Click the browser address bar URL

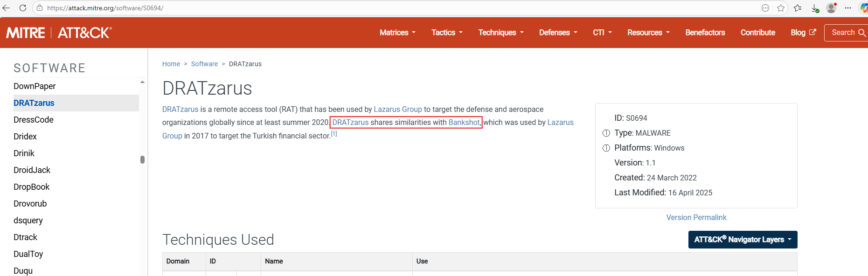(x=105, y=8)
